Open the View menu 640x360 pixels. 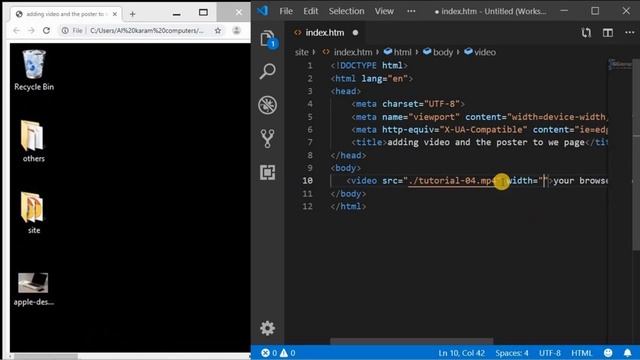pyautogui.click(x=384, y=11)
